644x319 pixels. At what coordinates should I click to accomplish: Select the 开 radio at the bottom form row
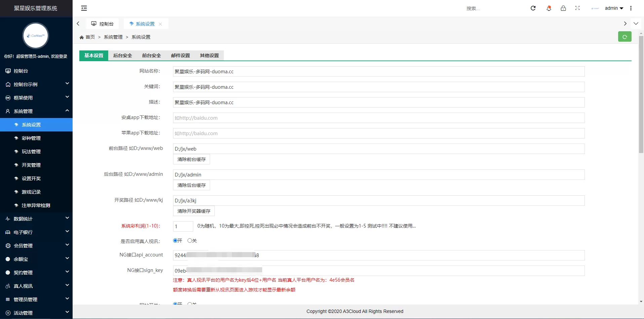point(175,304)
